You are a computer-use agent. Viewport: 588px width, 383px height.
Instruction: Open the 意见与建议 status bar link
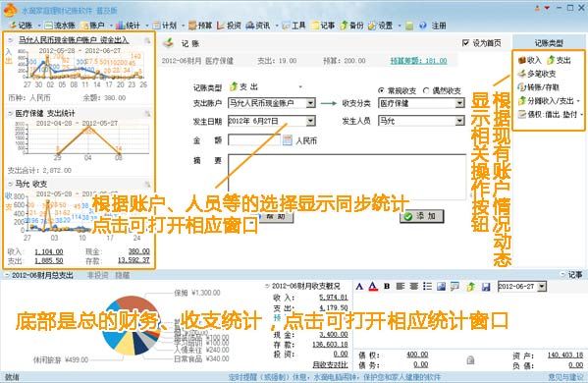(565, 377)
